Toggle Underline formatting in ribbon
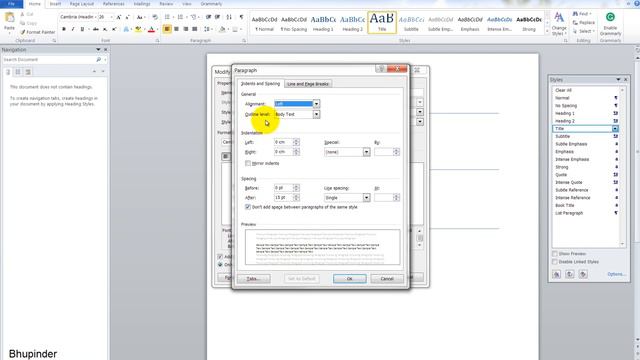 click(82, 29)
